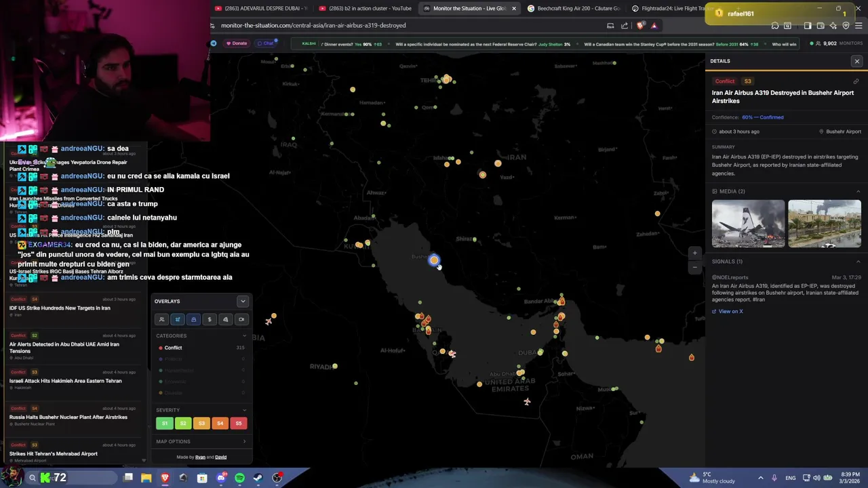
Task: Toggle the camera overlay icon
Action: click(x=241, y=319)
